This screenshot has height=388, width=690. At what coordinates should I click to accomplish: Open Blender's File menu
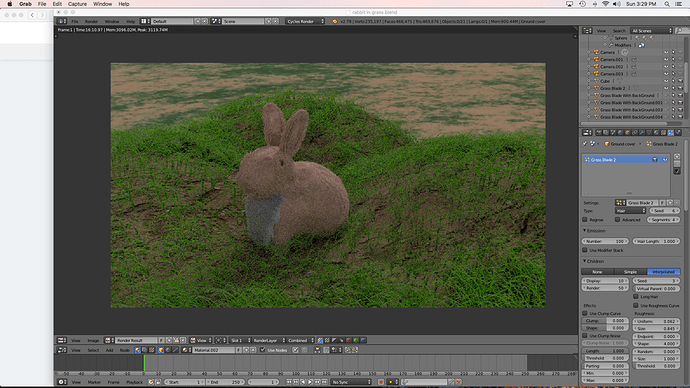[x=75, y=21]
